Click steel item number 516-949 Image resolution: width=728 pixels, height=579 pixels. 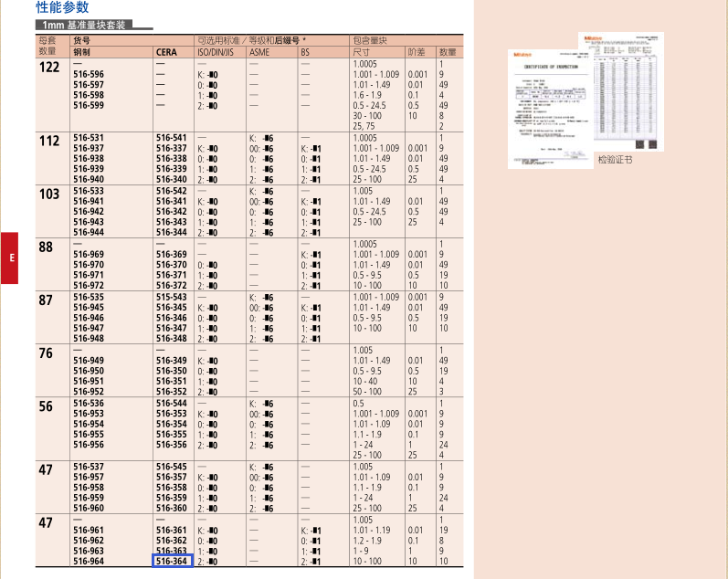click(89, 361)
